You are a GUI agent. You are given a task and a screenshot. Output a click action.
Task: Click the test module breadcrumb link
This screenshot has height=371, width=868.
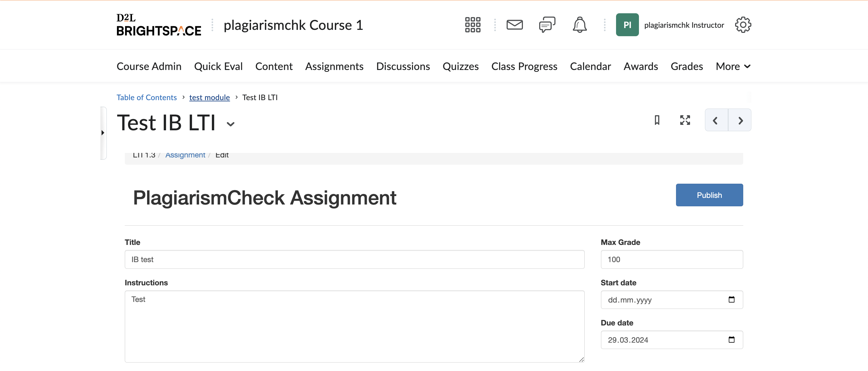209,97
